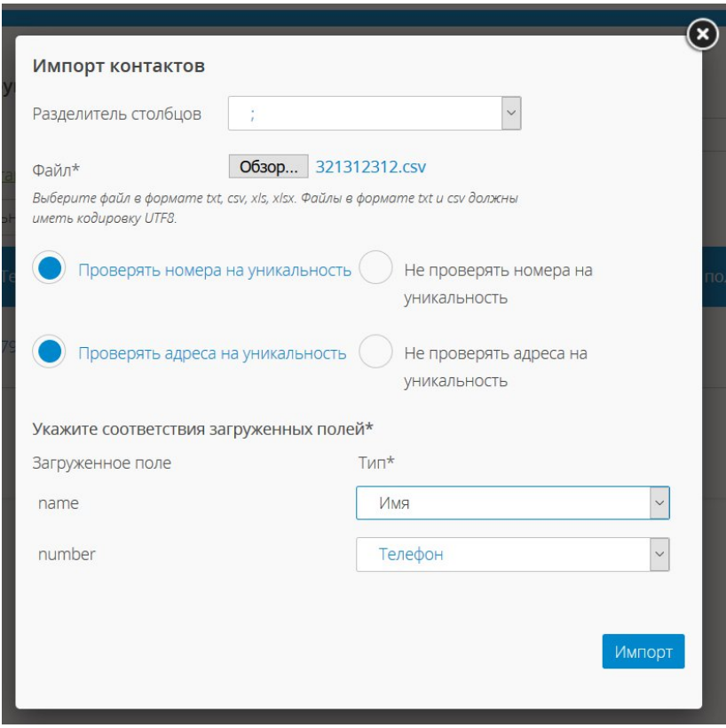The image size is (726, 728).
Task: Choose the Не проверять адреса на уникальность radio button
Action: coord(375,352)
